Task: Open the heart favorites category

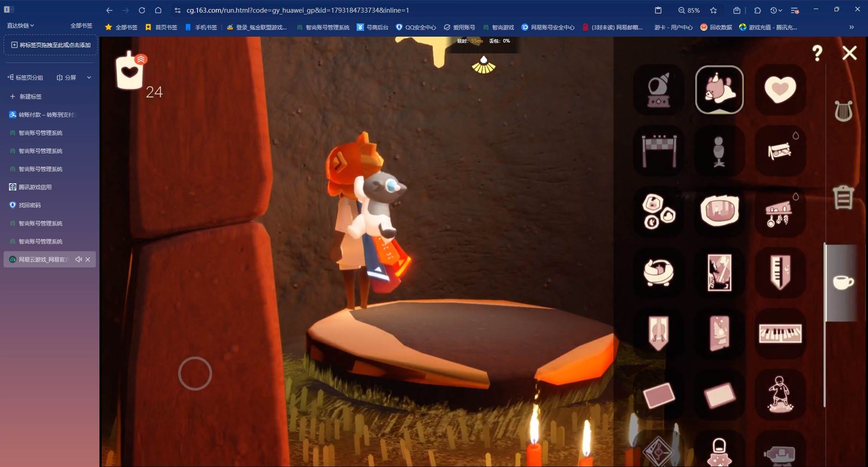Action: pyautogui.click(x=780, y=90)
